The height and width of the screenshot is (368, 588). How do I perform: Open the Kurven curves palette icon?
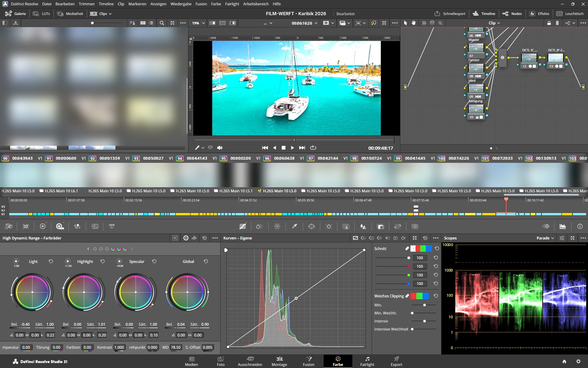coord(243,227)
